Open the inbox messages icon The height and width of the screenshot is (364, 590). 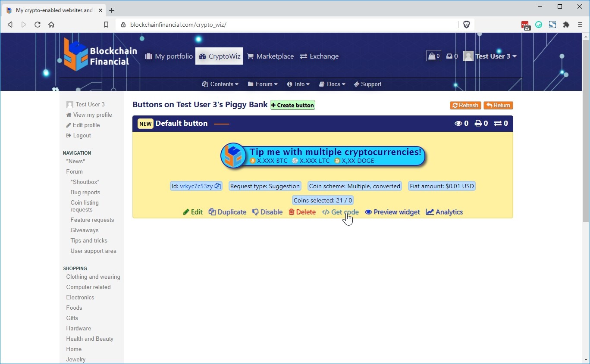452,56
